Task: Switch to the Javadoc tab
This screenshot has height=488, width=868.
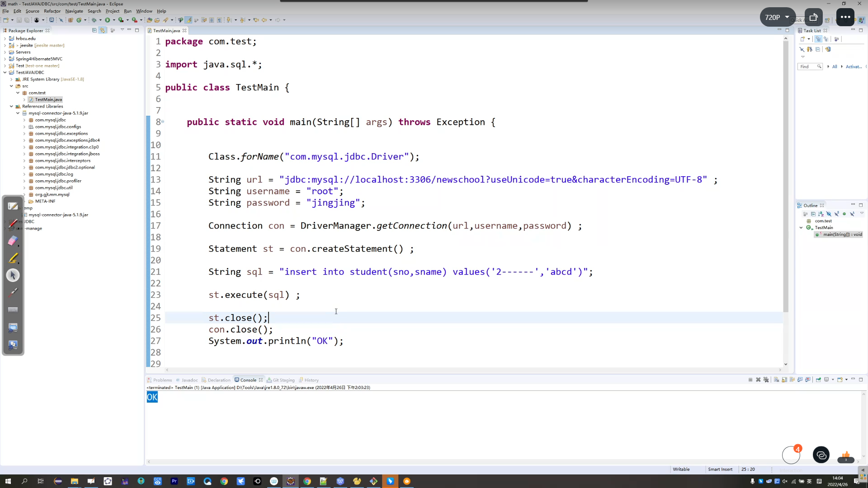Action: pos(187,380)
